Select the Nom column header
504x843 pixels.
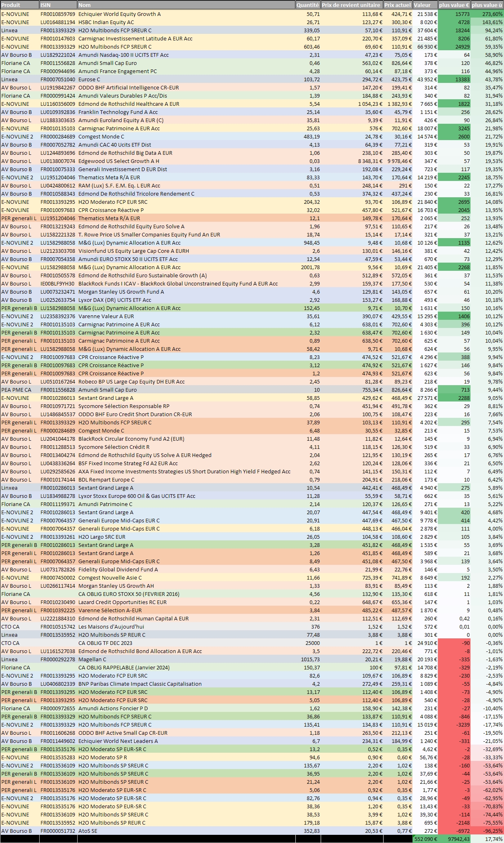tap(186, 5)
